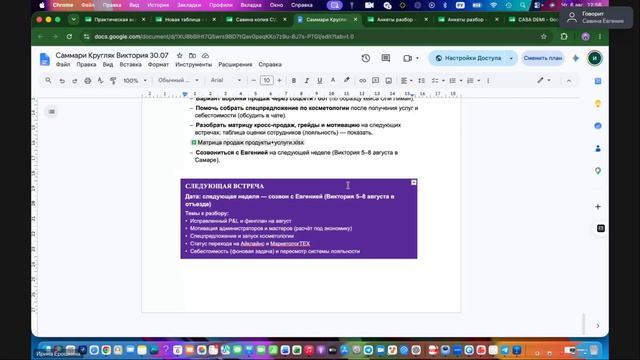The width and height of the screenshot is (640, 360).
Task: Star the document Саммари Кругляк Виктория
Action: [x=180, y=55]
